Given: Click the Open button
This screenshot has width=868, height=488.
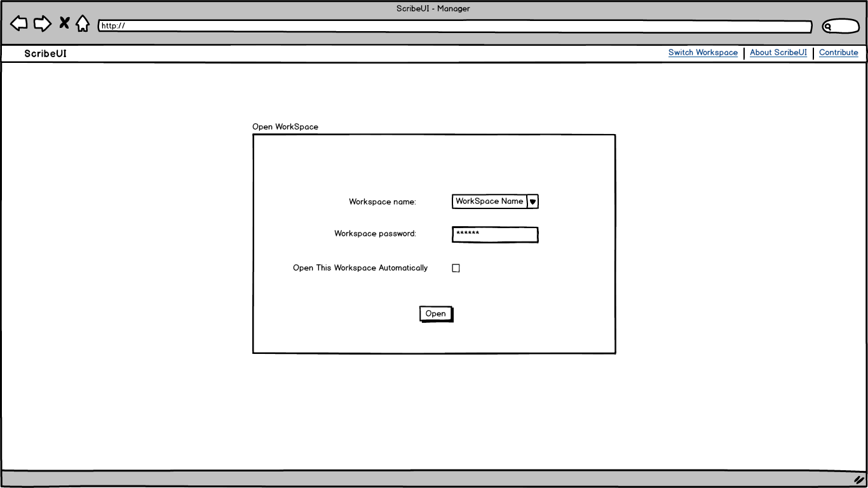Looking at the screenshot, I should [436, 314].
